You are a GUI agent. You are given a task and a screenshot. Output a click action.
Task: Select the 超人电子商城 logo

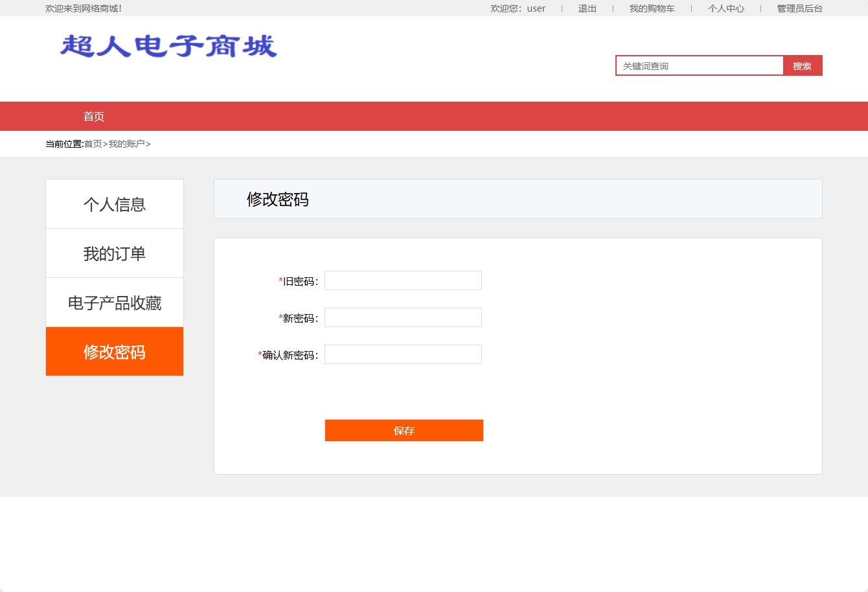(167, 47)
